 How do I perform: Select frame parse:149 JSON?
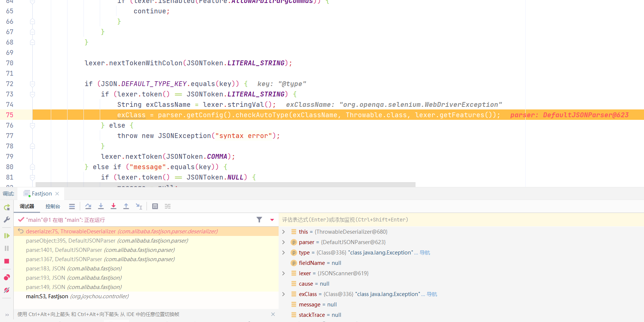pos(146,287)
